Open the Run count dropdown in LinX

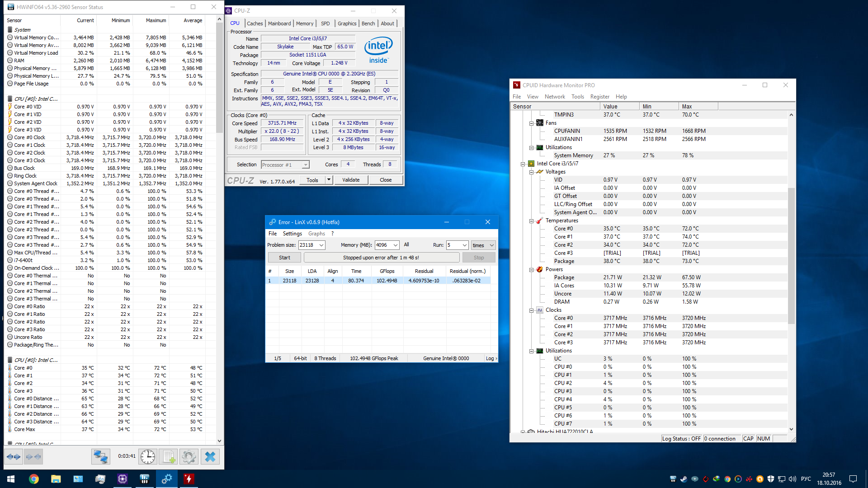(x=464, y=245)
